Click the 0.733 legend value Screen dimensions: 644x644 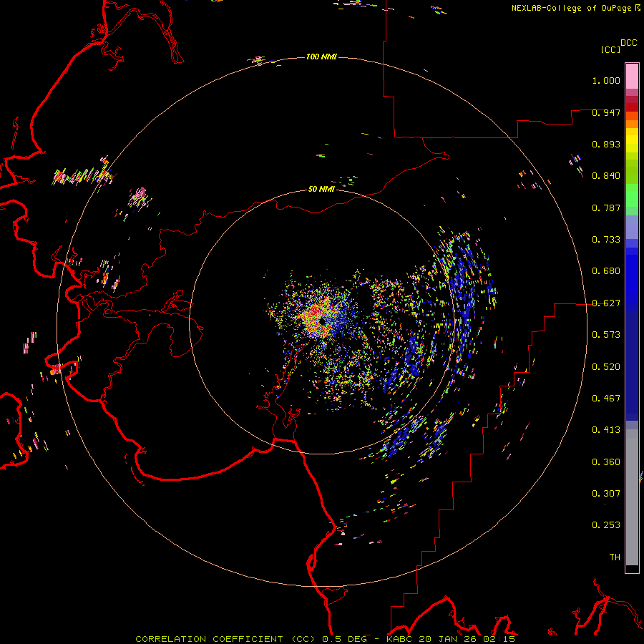606,240
